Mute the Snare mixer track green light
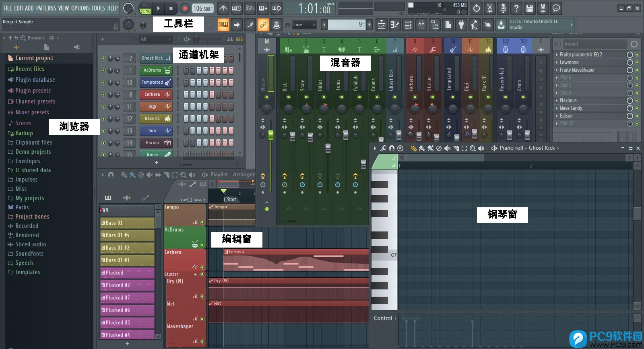 (306, 97)
